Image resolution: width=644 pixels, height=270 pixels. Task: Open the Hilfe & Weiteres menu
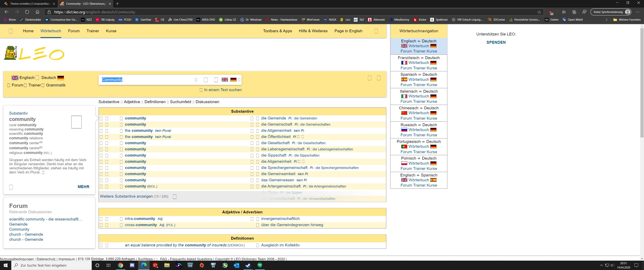pos(313,31)
